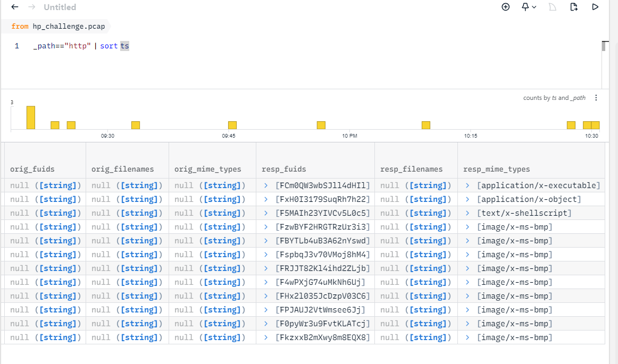The height and width of the screenshot is (364, 618).
Task: Click the export results file icon
Action: pyautogui.click(x=573, y=7)
